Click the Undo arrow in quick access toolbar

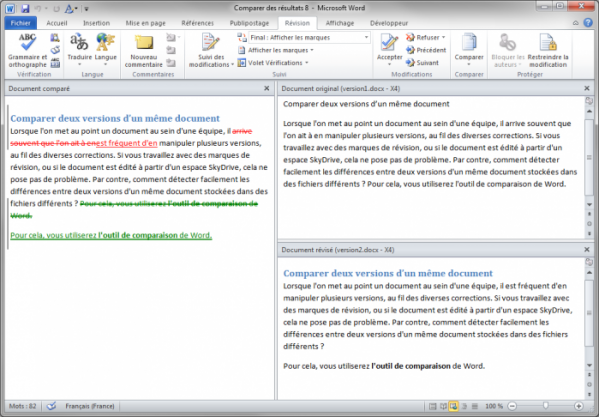pos(38,8)
